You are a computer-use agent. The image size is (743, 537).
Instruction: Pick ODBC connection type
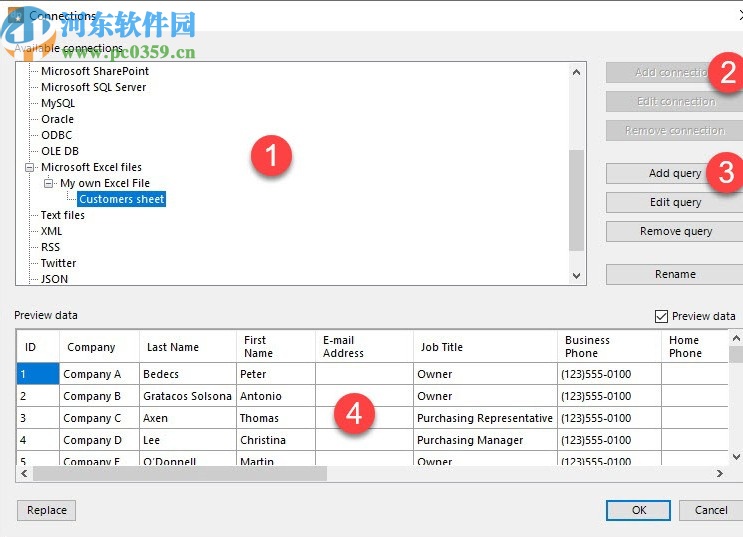click(x=56, y=135)
